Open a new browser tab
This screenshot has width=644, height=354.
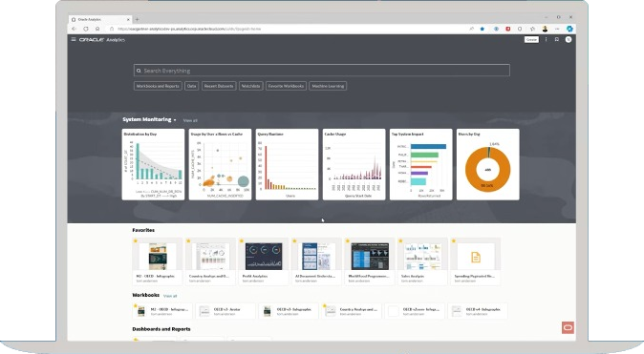click(138, 19)
